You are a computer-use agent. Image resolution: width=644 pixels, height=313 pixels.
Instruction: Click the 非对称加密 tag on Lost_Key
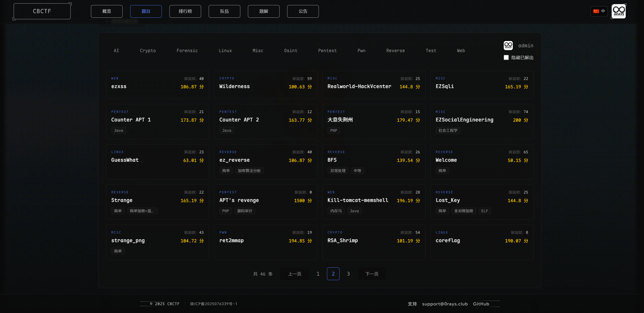[x=463, y=211]
